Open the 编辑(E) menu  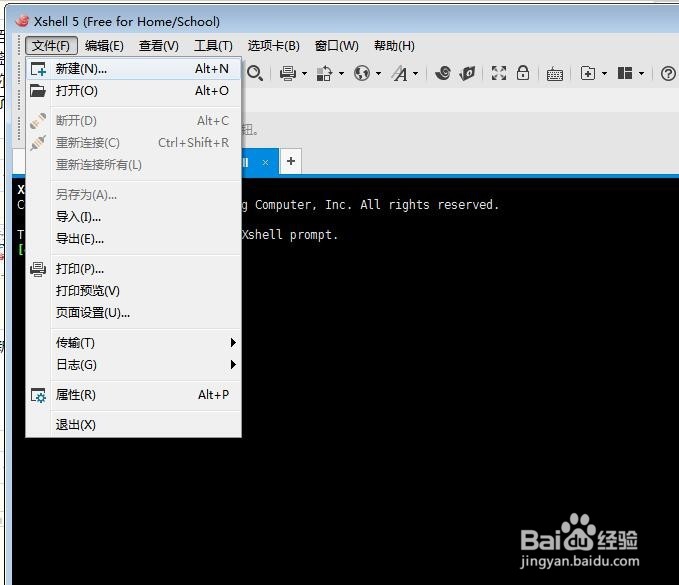[x=104, y=46]
